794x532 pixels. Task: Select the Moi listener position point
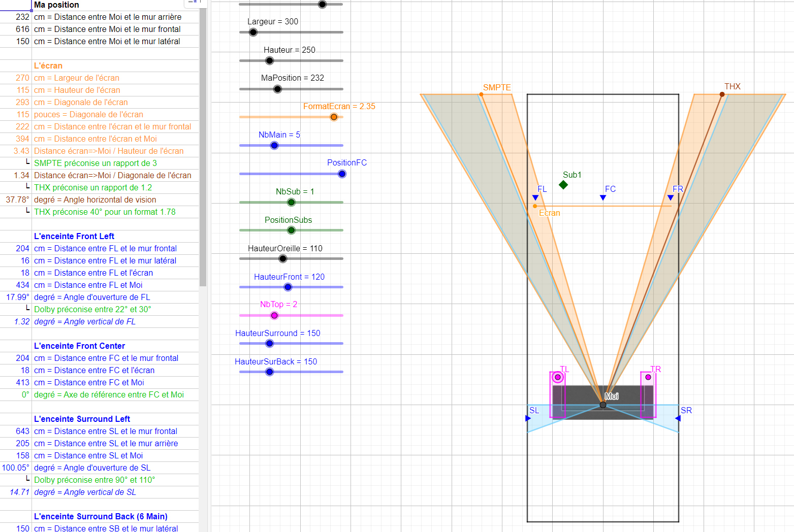pyautogui.click(x=603, y=405)
